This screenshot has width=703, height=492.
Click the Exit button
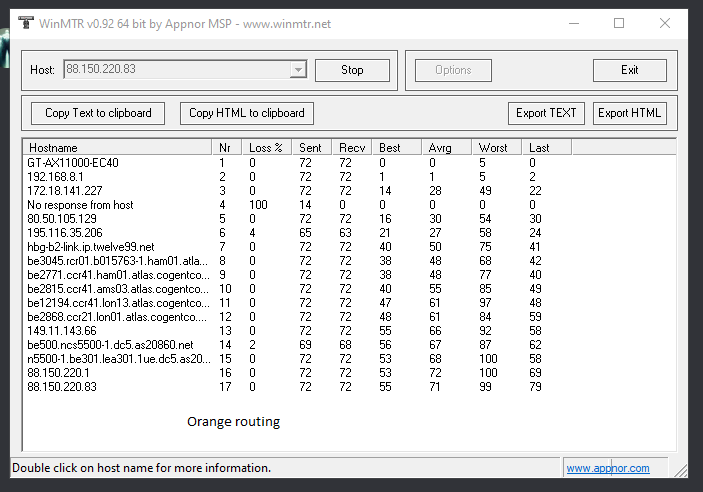pos(629,70)
